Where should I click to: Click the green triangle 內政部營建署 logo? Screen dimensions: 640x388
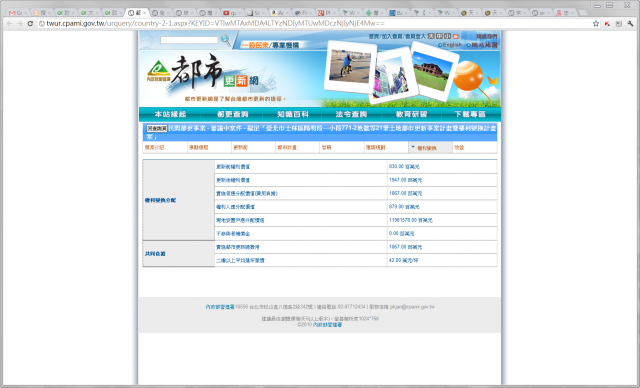point(158,71)
